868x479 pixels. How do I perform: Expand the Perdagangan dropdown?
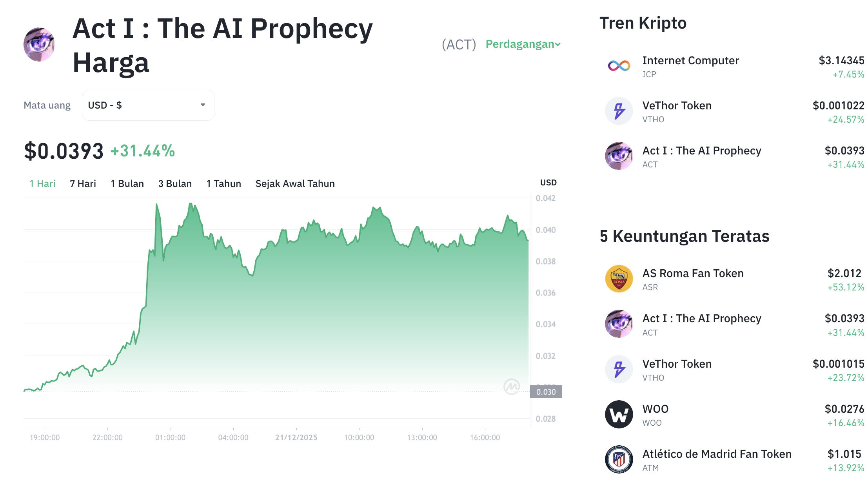tap(522, 44)
